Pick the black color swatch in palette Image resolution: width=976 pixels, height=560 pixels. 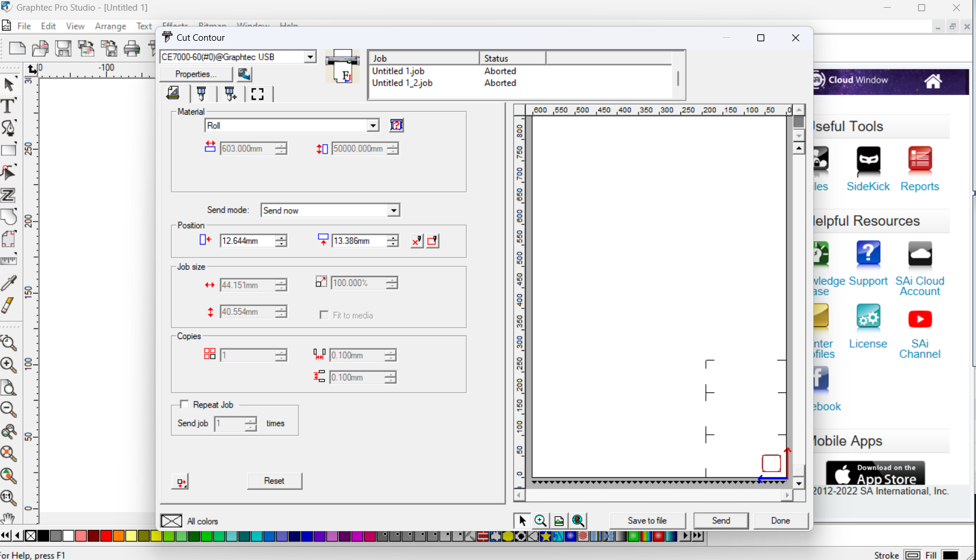(x=43, y=536)
